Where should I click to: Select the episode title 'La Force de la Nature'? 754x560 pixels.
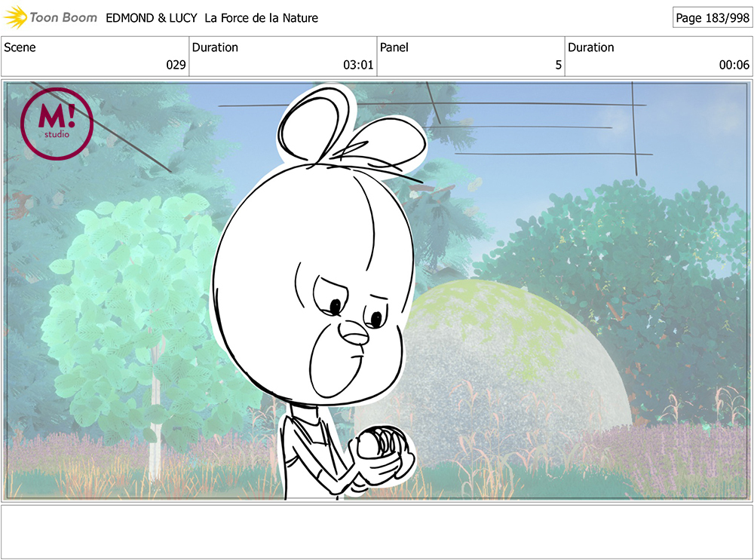point(261,18)
